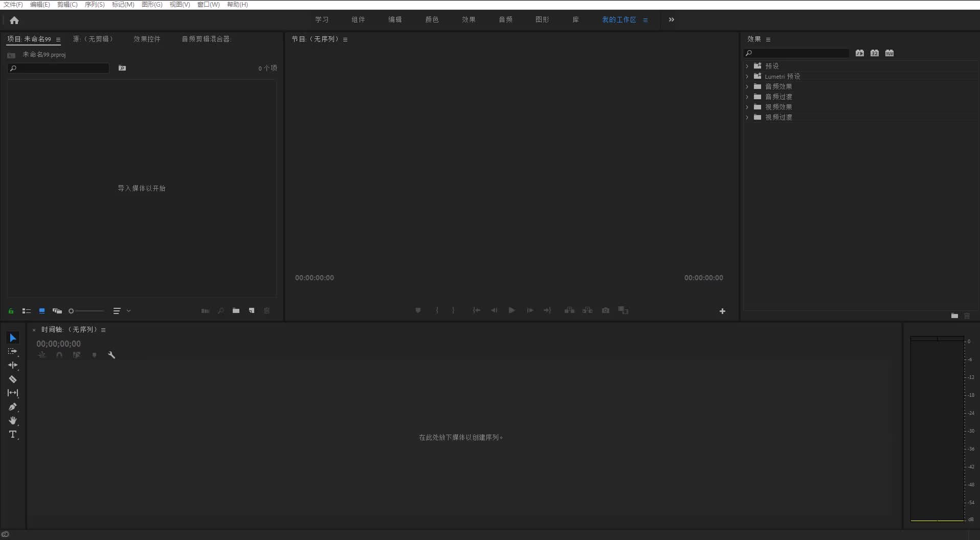Select the Slip tool
Image resolution: width=980 pixels, height=540 pixels.
tap(13, 393)
